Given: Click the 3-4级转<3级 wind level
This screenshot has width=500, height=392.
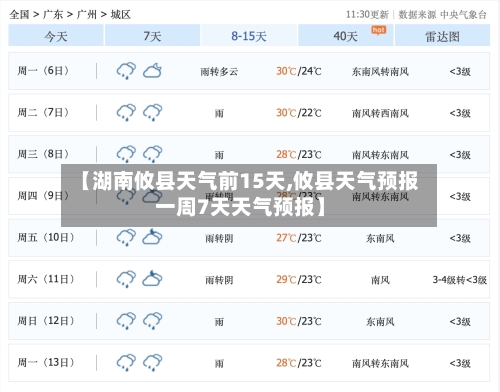Looking at the screenshot, I should (x=460, y=280).
